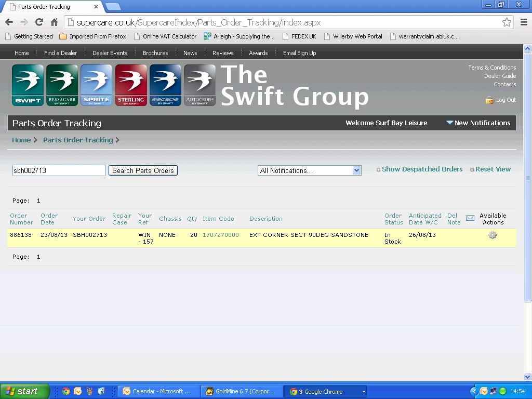The width and height of the screenshot is (532, 399).
Task: Open the Sterling brand logo
Action: [x=131, y=85]
